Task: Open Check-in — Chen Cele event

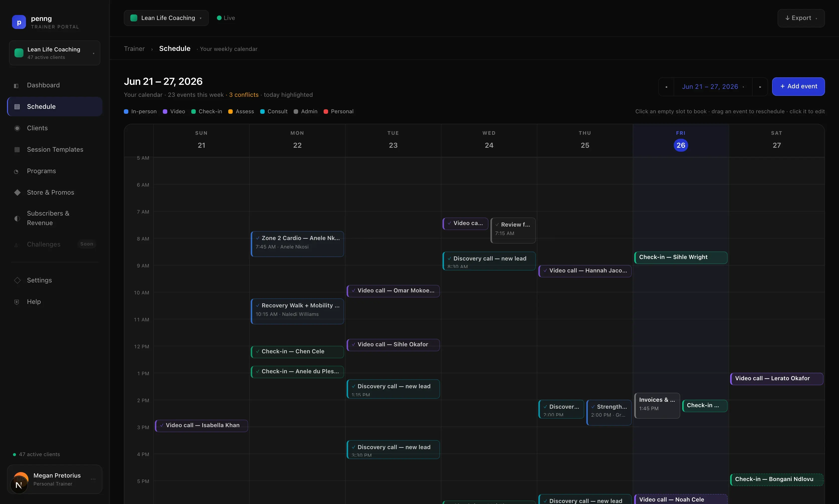Action: tap(297, 352)
